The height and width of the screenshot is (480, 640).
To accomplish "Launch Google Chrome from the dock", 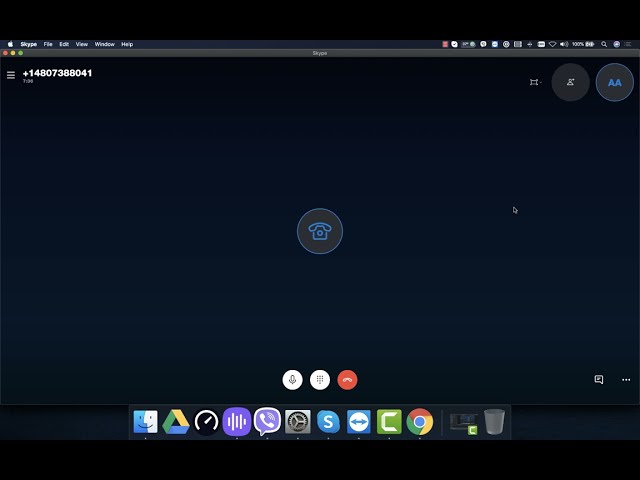I will pos(420,422).
